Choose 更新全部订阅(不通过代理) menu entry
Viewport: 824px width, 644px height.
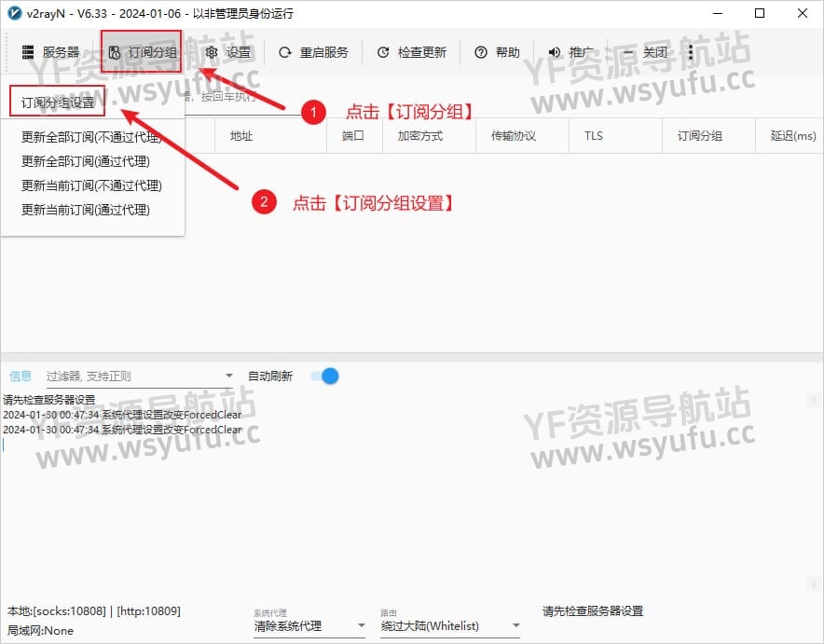(91, 137)
